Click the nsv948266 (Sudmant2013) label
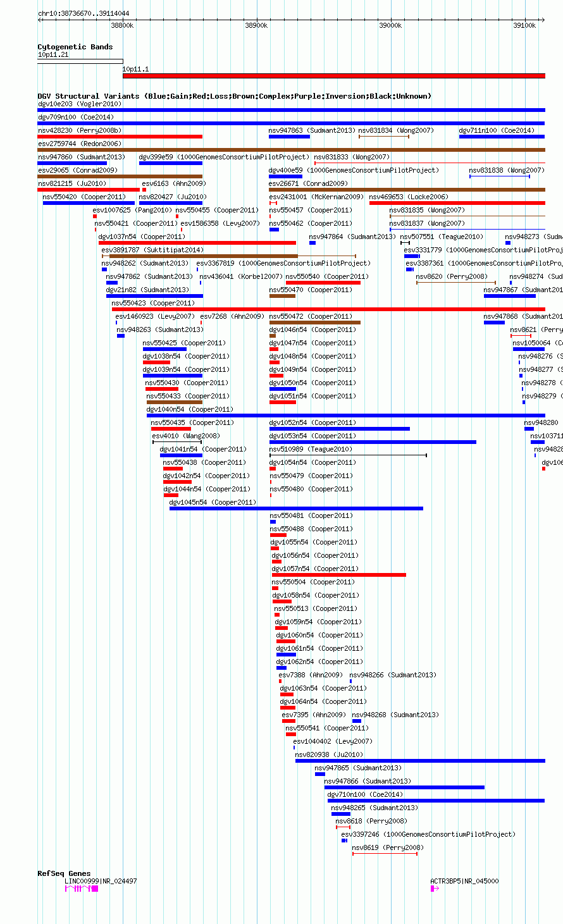This screenshot has height=924, width=563. 393,675
